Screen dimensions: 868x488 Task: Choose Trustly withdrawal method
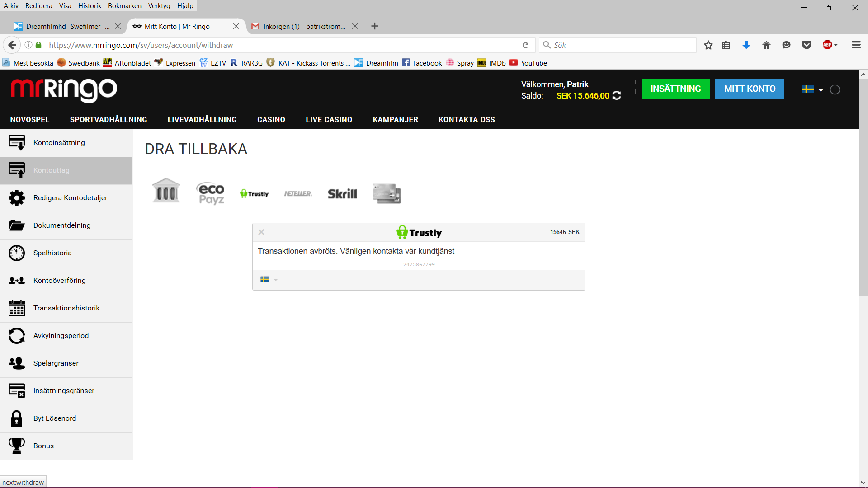pyautogui.click(x=255, y=194)
